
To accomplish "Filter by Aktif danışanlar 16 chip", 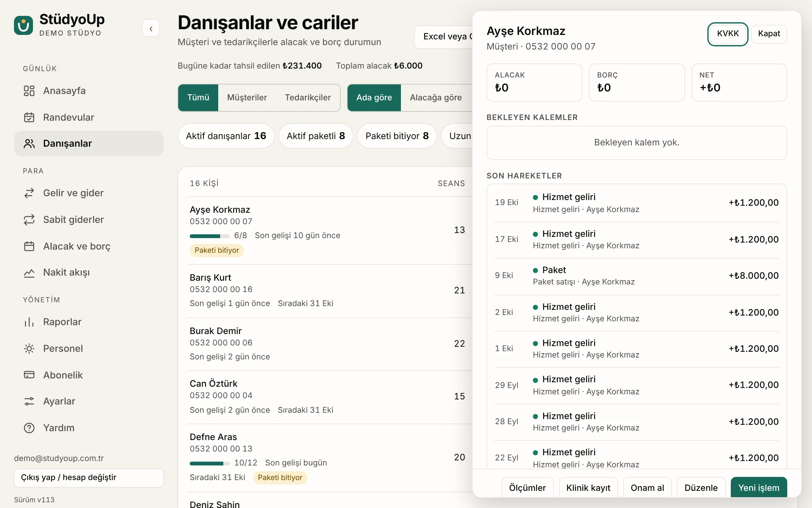I will pos(226,136).
